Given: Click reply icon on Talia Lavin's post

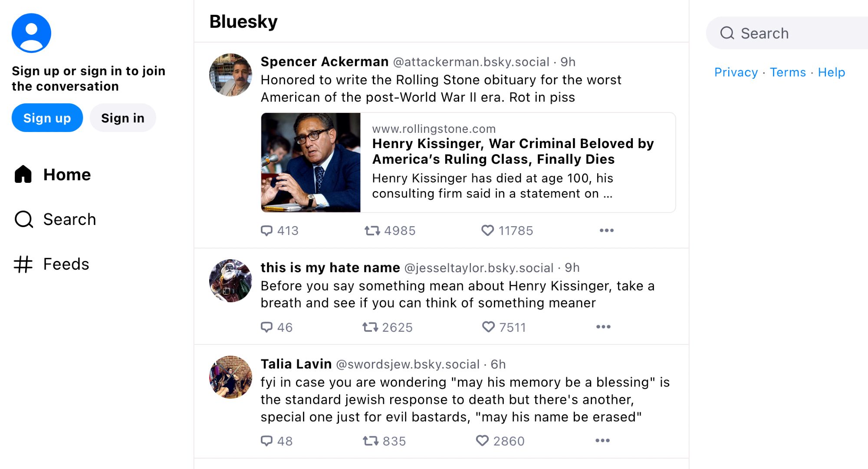Looking at the screenshot, I should point(266,441).
